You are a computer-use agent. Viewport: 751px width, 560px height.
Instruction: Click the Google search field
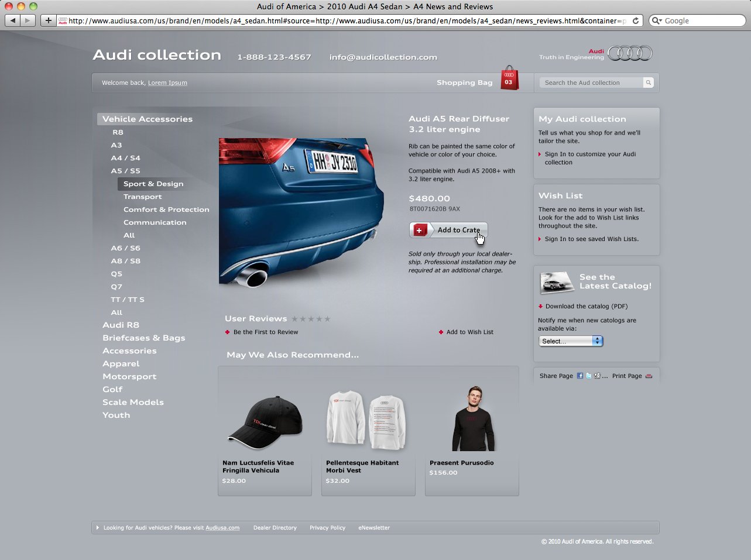point(697,20)
